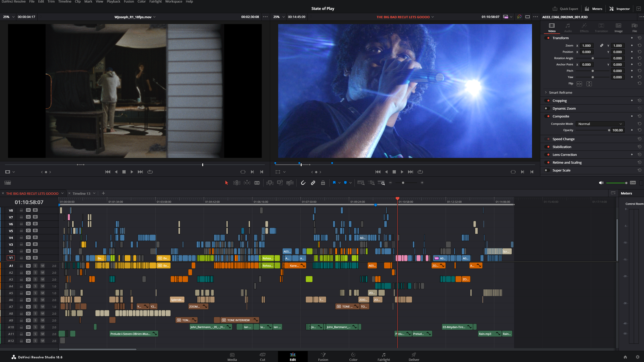644x362 pixels.
Task: Mute audio track A1
Action: [x=43, y=266]
